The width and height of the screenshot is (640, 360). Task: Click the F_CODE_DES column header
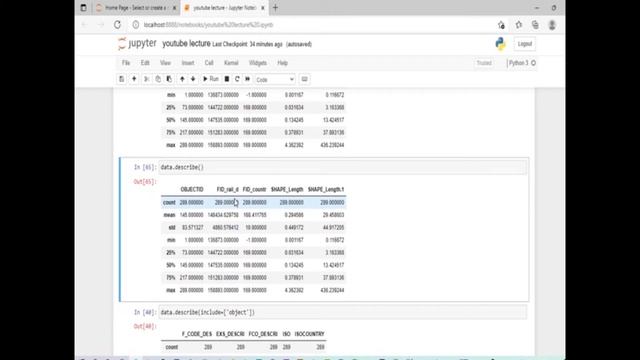(197, 334)
